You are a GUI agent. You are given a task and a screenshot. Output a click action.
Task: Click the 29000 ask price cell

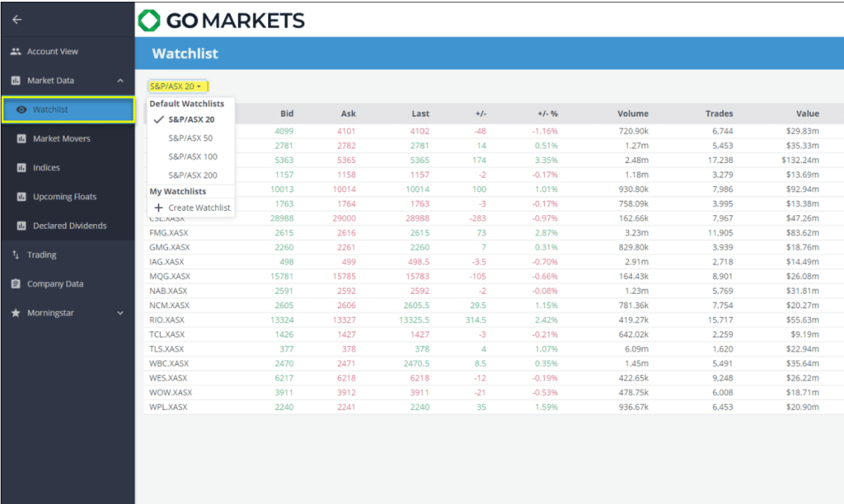coord(344,218)
